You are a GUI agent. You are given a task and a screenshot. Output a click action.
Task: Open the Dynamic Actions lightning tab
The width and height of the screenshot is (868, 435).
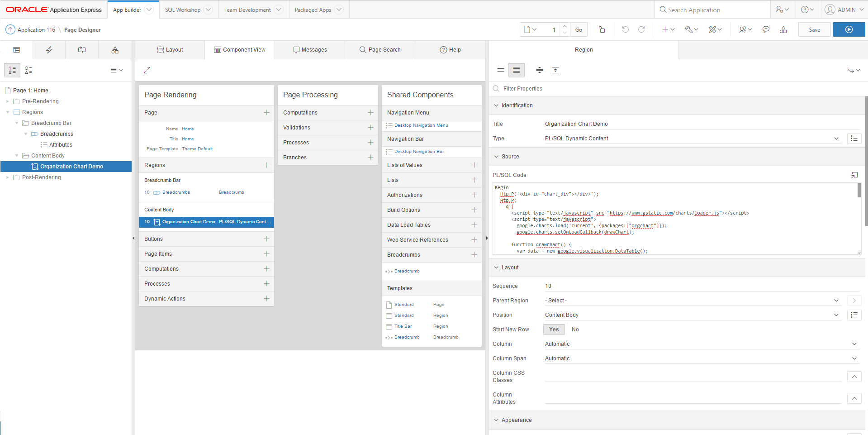[x=49, y=50]
